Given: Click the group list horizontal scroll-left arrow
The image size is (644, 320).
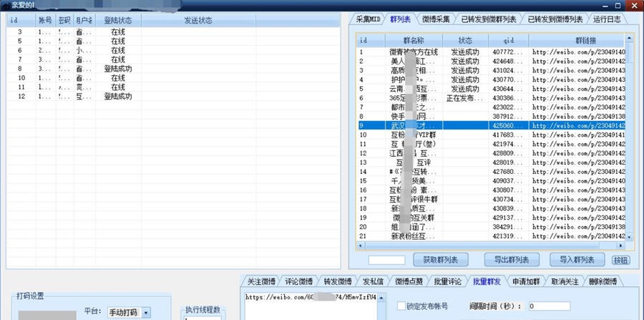Looking at the screenshot, I should click(x=360, y=246).
